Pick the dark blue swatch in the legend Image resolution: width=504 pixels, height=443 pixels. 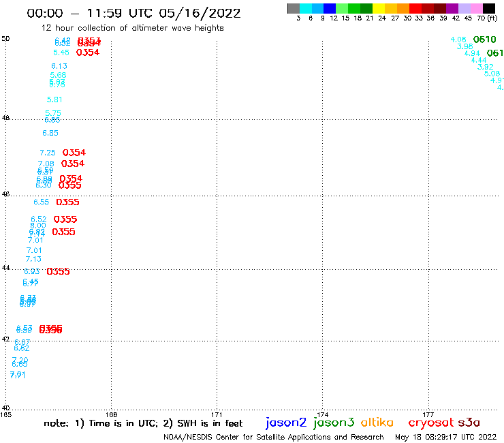330,8
